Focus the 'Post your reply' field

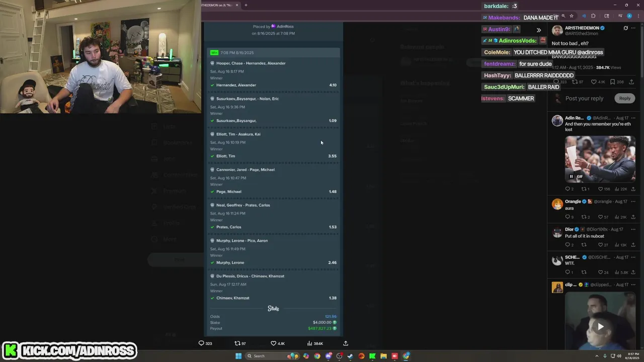click(x=584, y=99)
